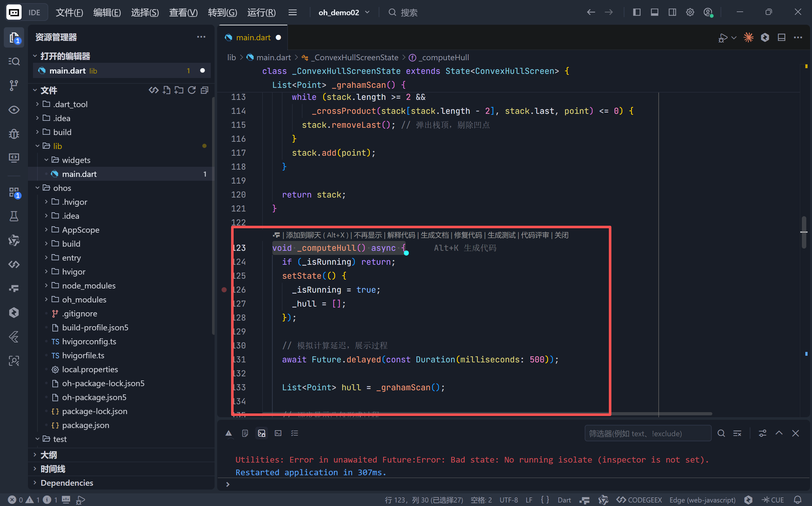This screenshot has height=506, width=812.
Task: Open the Search view in activity bar
Action: (x=14, y=61)
